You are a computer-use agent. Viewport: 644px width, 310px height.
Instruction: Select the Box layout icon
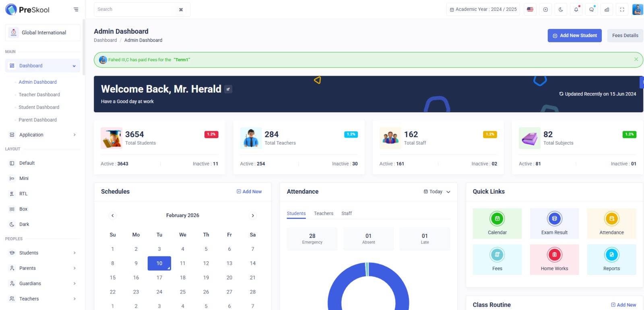pyautogui.click(x=12, y=209)
